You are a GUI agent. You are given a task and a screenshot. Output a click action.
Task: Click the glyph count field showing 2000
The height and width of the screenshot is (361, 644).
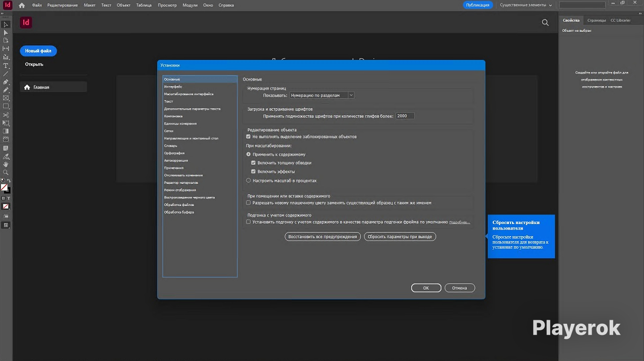(x=405, y=116)
